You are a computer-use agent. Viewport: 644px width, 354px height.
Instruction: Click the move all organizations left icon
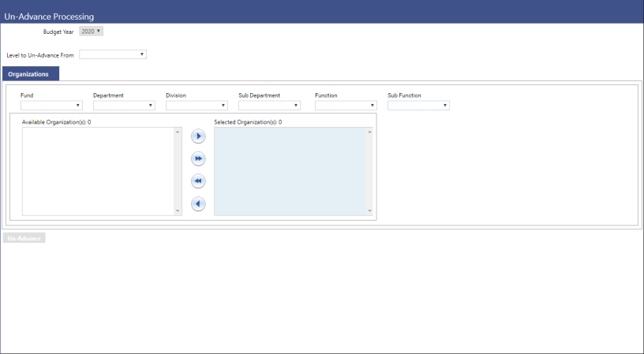click(198, 181)
